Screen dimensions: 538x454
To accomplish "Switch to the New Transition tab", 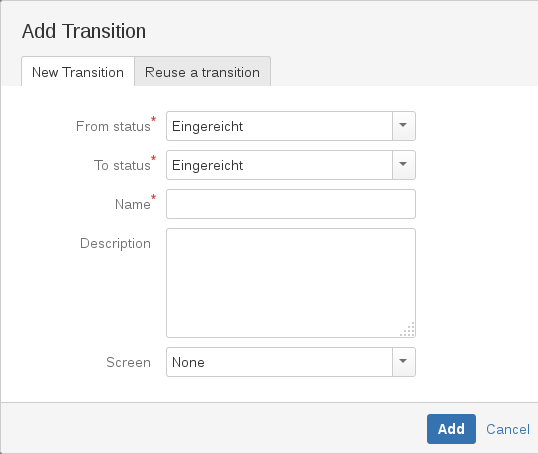I will point(78,72).
